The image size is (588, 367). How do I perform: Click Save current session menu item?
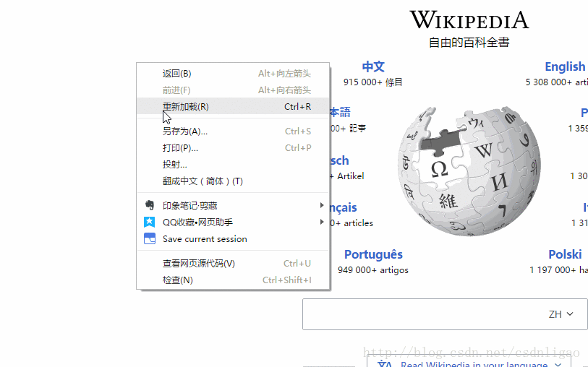(x=233, y=238)
